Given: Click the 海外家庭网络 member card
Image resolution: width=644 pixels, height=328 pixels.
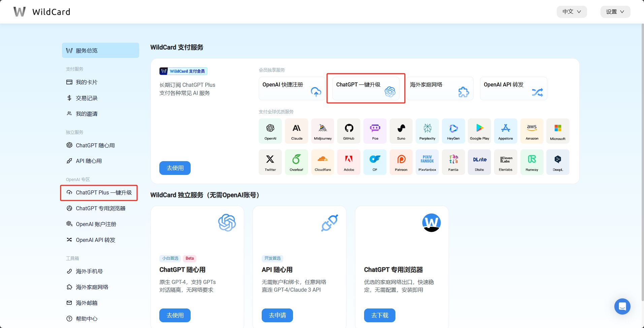Looking at the screenshot, I should tap(440, 88).
